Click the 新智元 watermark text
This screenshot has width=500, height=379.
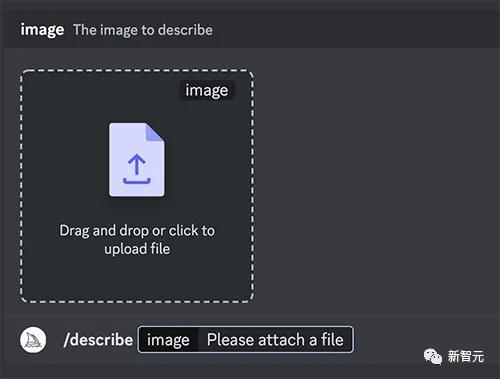(466, 356)
